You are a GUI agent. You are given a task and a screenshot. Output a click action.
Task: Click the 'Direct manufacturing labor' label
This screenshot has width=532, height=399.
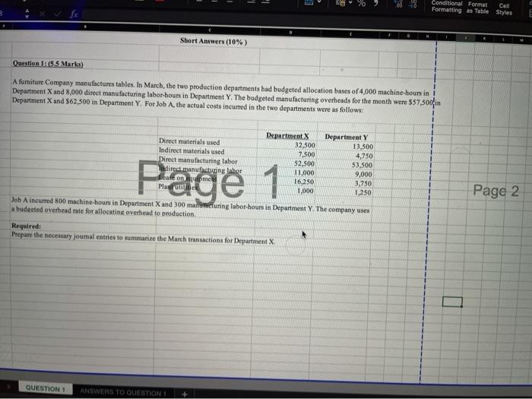click(198, 160)
